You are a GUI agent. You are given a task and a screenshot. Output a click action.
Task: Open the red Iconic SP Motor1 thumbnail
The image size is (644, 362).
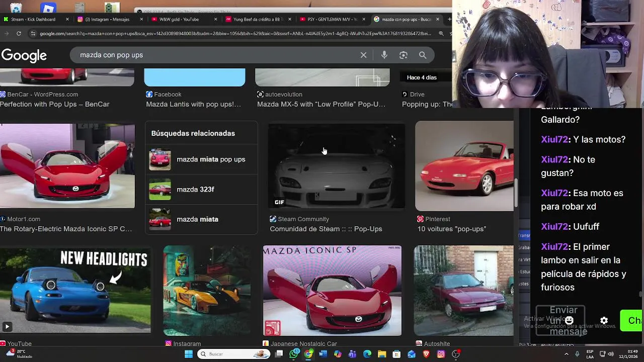[x=67, y=166]
